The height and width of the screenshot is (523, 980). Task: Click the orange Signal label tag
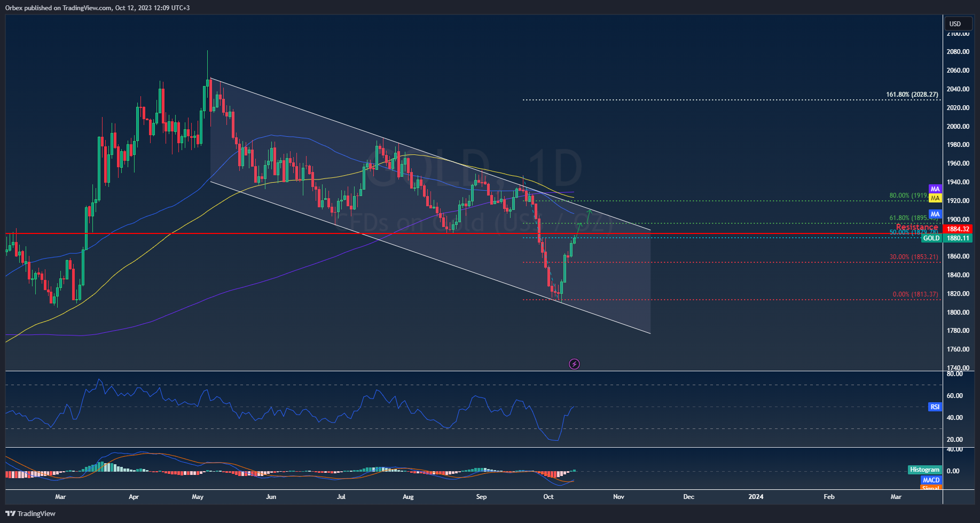click(x=931, y=488)
